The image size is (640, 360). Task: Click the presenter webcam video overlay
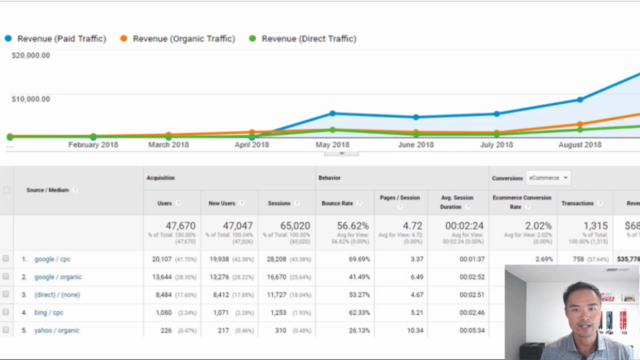[572, 312]
